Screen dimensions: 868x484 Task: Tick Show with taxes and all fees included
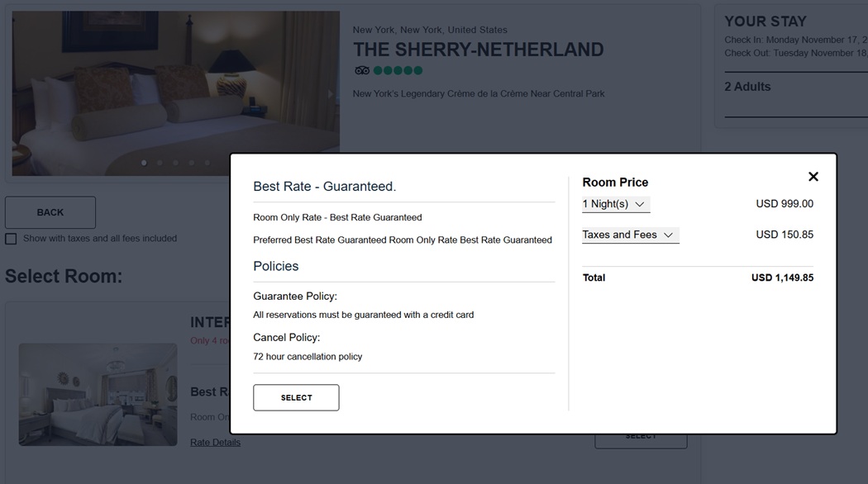[11, 239]
